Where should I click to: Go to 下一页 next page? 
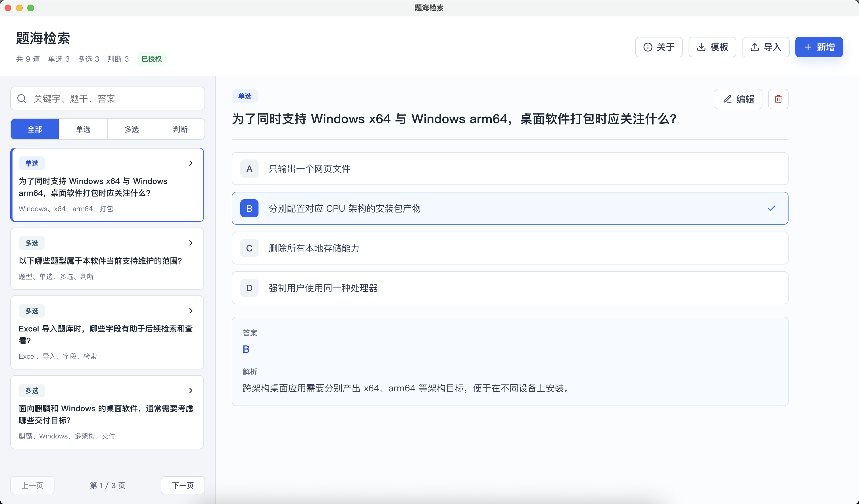183,485
